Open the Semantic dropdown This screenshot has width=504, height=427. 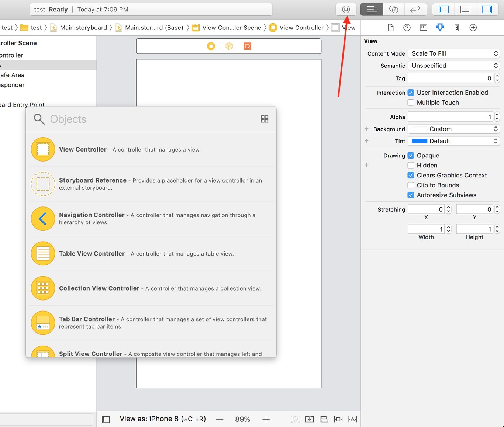tap(453, 66)
